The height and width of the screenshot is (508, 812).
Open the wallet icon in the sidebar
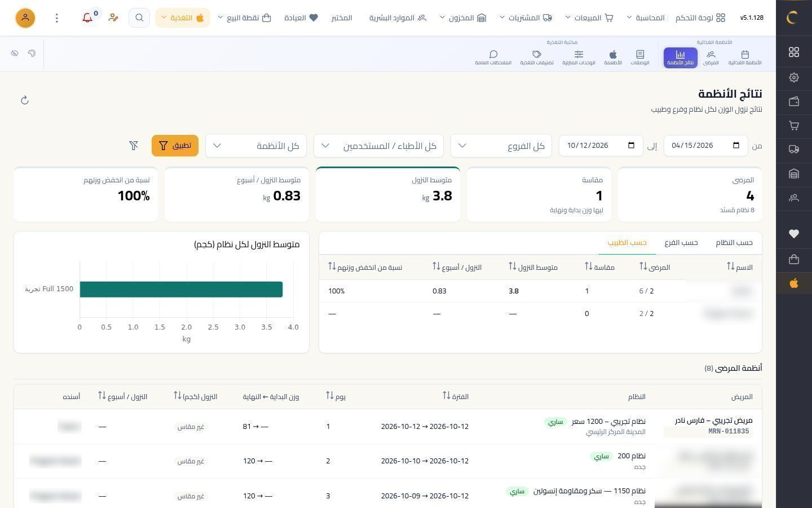(794, 102)
